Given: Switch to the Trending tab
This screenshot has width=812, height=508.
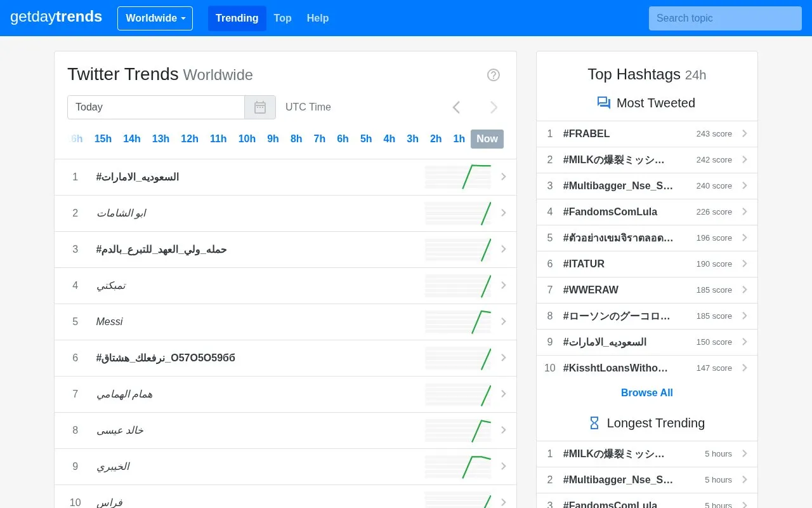Looking at the screenshot, I should (x=237, y=18).
